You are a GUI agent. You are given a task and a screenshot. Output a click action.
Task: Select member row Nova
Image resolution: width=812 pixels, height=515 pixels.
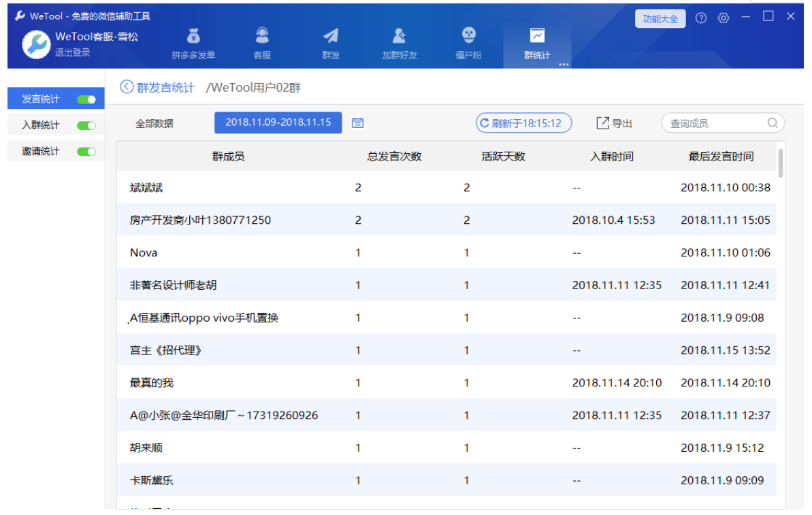click(x=446, y=252)
